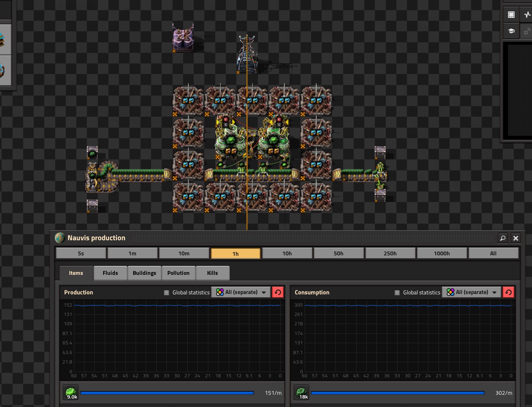Open search in Nauvis production window
The width and height of the screenshot is (532, 407).
tap(503, 238)
